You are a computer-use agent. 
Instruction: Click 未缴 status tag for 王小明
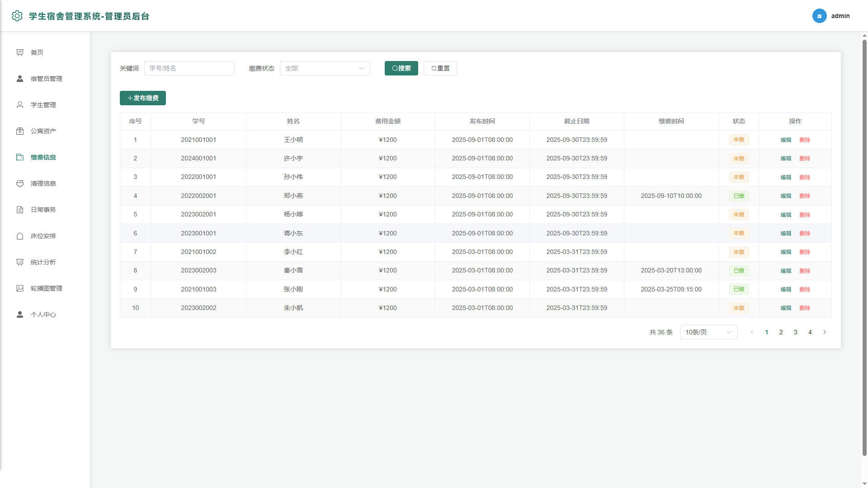tap(739, 140)
